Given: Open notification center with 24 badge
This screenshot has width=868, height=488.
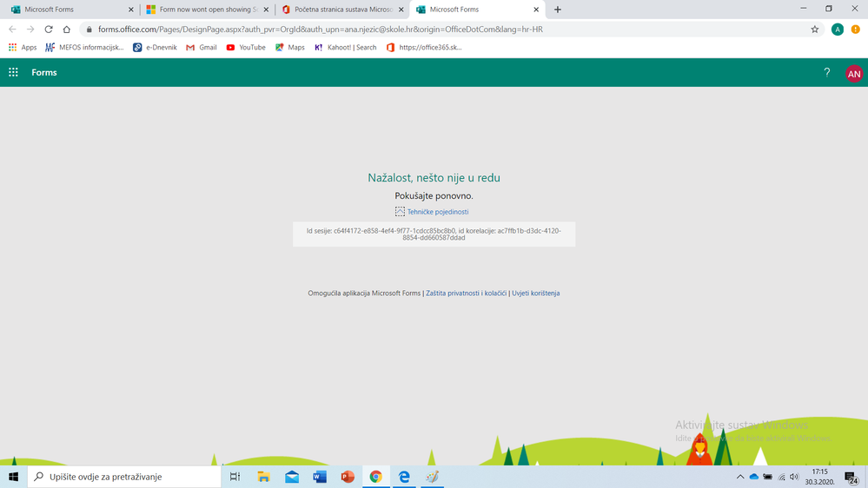Looking at the screenshot, I should point(851,477).
